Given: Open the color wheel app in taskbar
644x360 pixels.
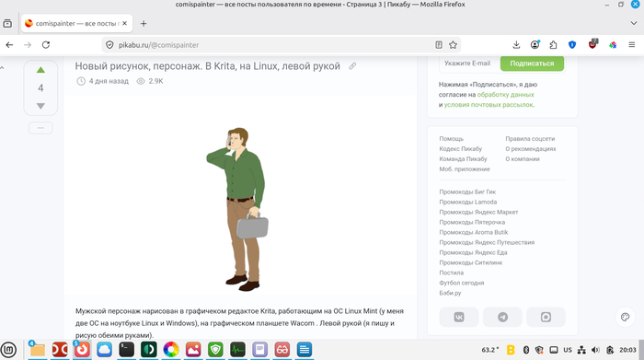Looking at the screenshot, I should pos(171,350).
